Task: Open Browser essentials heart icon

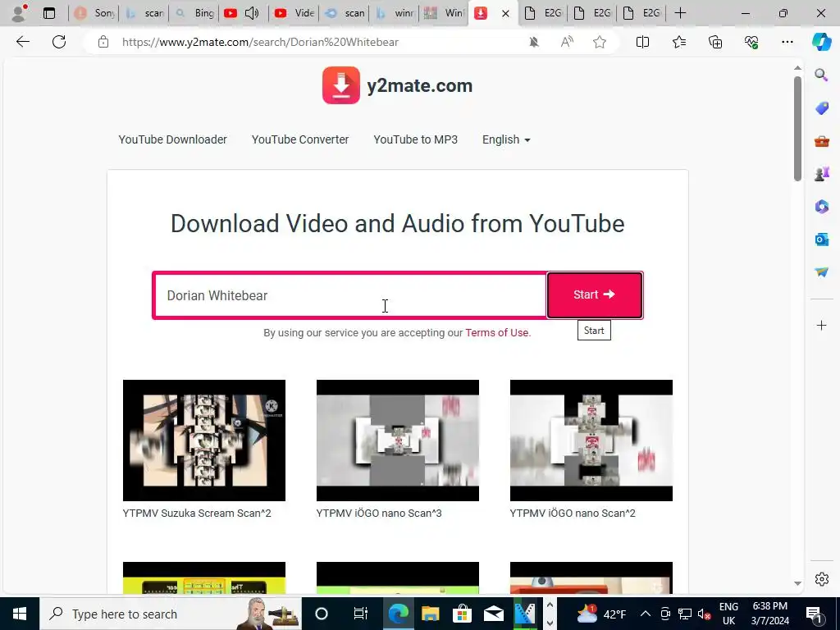Action: pos(751,42)
